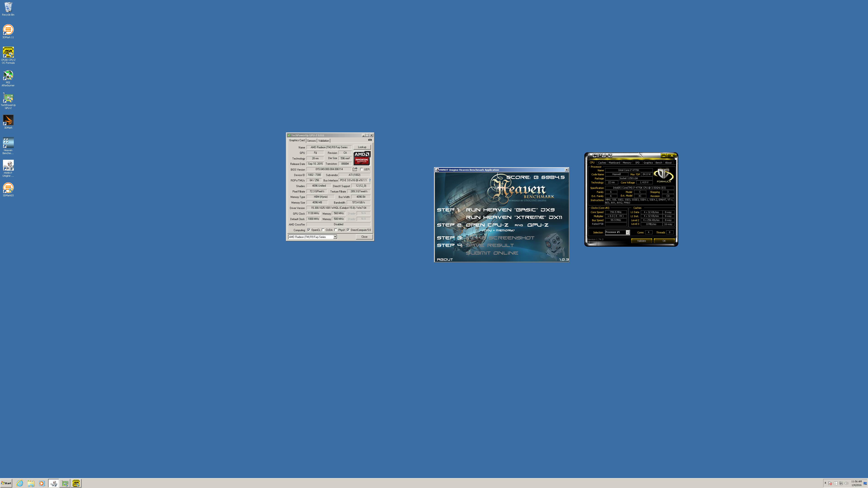This screenshot has height=488, width=868.
Task: Open About in the HWBOT Heaven window
Action: [445, 260]
